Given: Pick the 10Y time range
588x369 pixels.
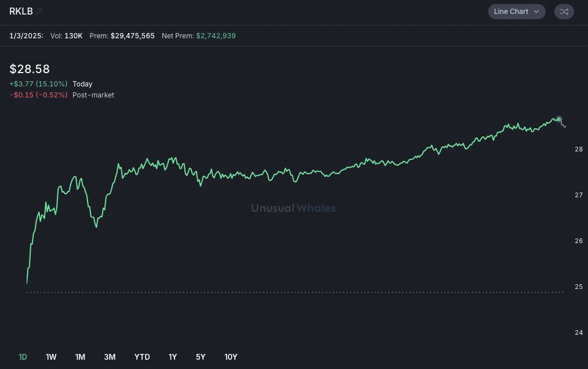Looking at the screenshot, I should [231, 357].
